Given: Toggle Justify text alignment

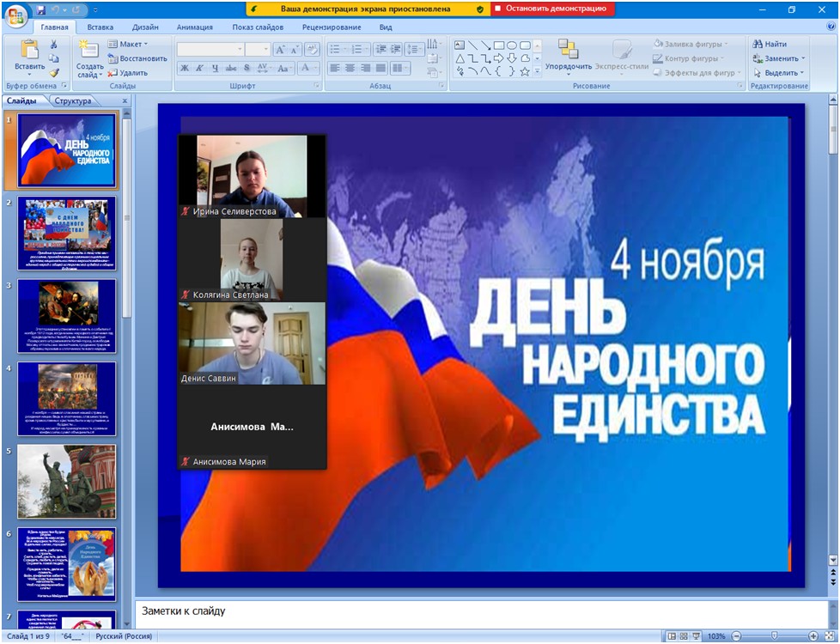Looking at the screenshot, I should tap(380, 68).
